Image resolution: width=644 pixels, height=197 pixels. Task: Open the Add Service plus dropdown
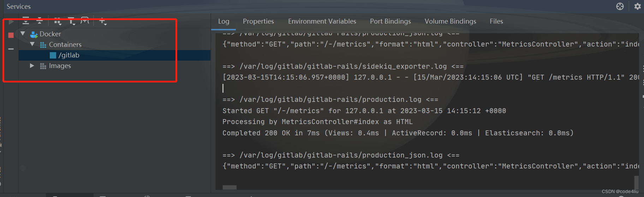[103, 21]
